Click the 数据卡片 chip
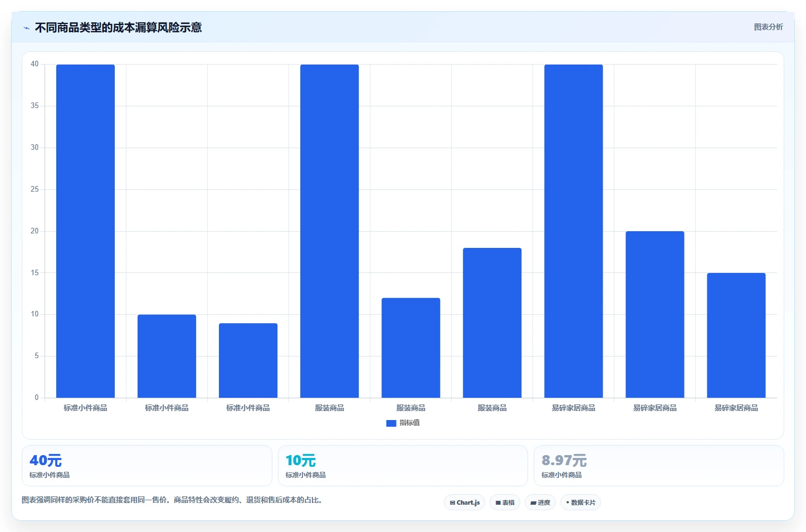The width and height of the screenshot is (806, 532). pyautogui.click(x=580, y=502)
